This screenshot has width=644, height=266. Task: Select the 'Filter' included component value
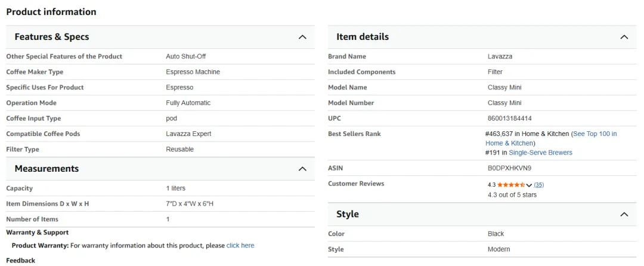point(495,72)
